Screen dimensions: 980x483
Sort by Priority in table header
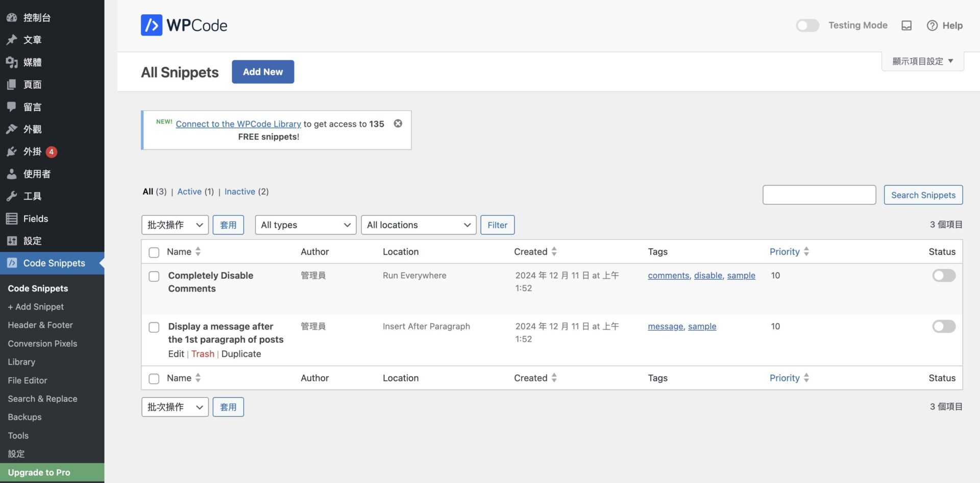(x=789, y=252)
